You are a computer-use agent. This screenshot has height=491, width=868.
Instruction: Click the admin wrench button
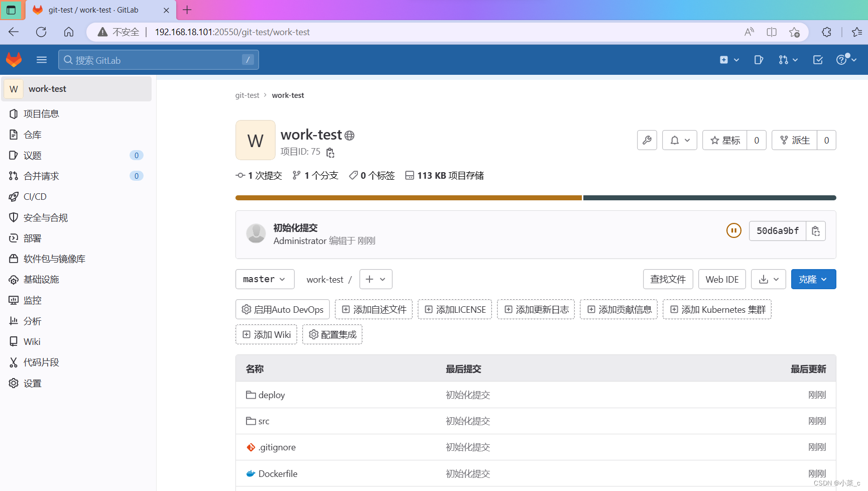click(647, 140)
